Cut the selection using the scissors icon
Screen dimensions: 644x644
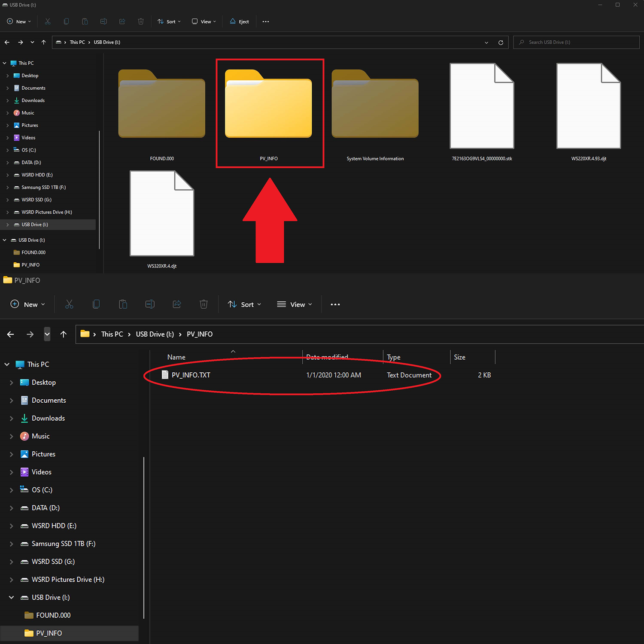[48, 21]
